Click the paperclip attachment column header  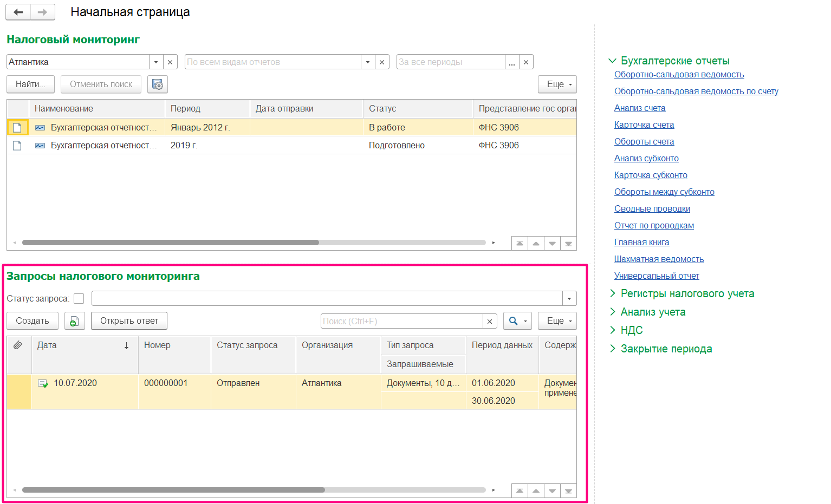[x=20, y=345]
